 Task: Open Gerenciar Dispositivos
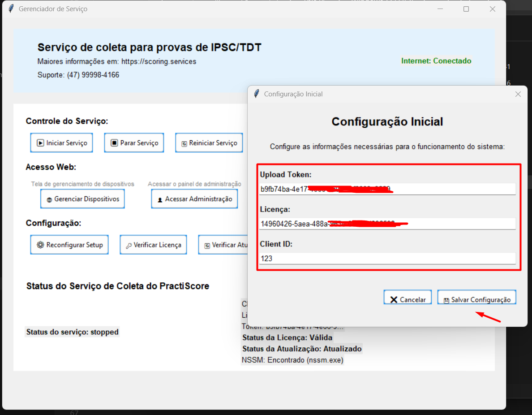coord(82,199)
